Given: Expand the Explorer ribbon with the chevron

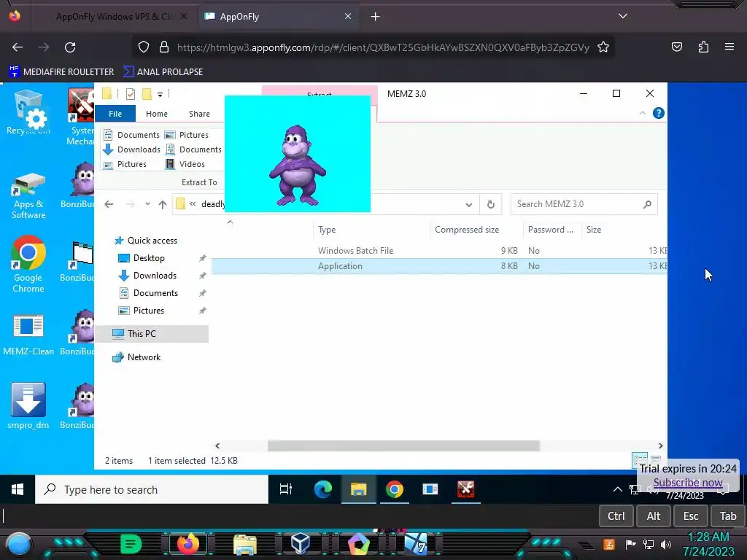Looking at the screenshot, I should coord(642,113).
